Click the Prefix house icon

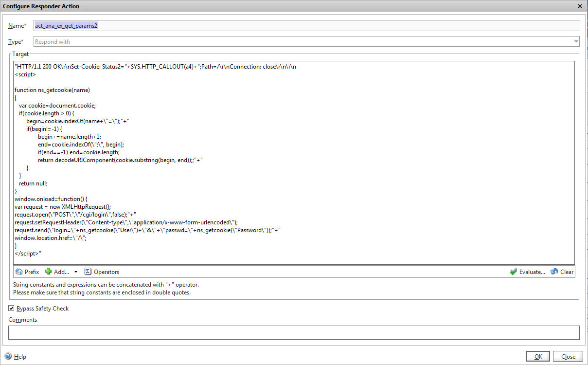coord(19,272)
